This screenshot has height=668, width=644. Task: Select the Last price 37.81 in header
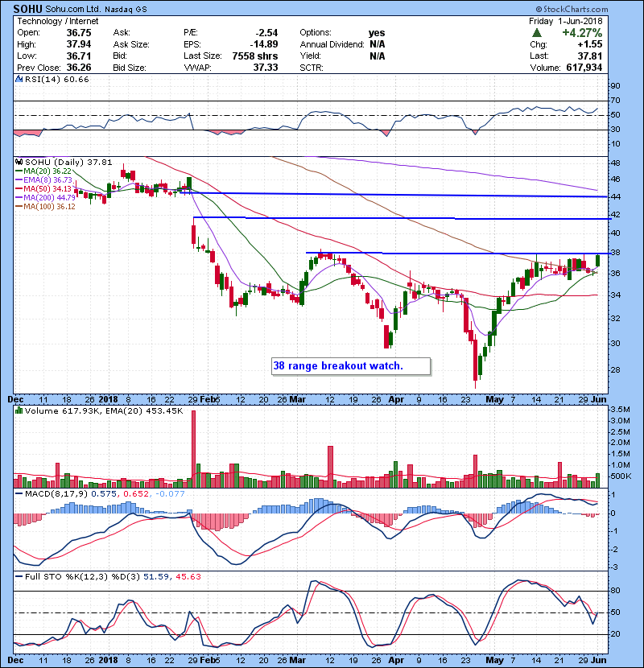[x=590, y=56]
